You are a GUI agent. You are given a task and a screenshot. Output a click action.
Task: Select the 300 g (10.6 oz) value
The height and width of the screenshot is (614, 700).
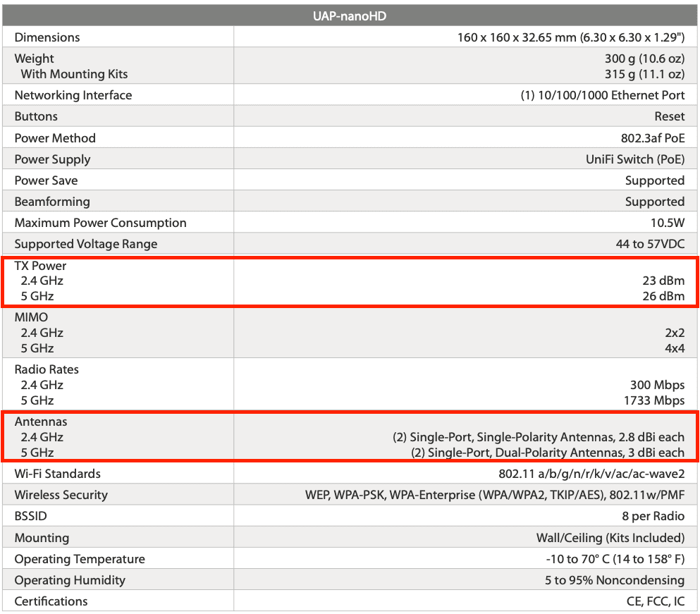click(644, 59)
